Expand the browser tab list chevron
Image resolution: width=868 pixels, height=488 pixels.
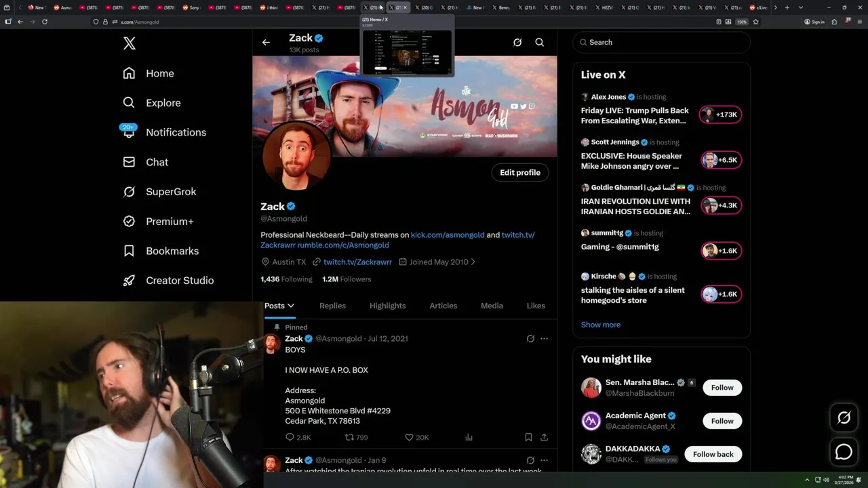(x=801, y=7)
